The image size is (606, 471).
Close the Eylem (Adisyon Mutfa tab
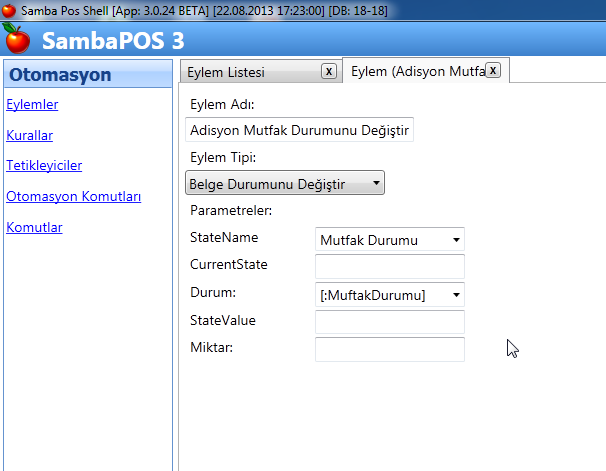[x=493, y=70]
